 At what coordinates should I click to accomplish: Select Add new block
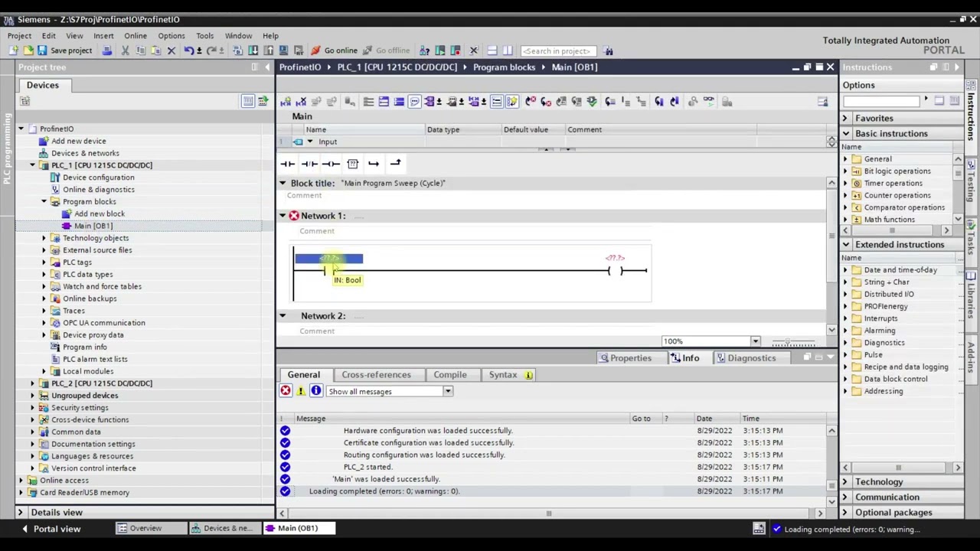point(100,214)
